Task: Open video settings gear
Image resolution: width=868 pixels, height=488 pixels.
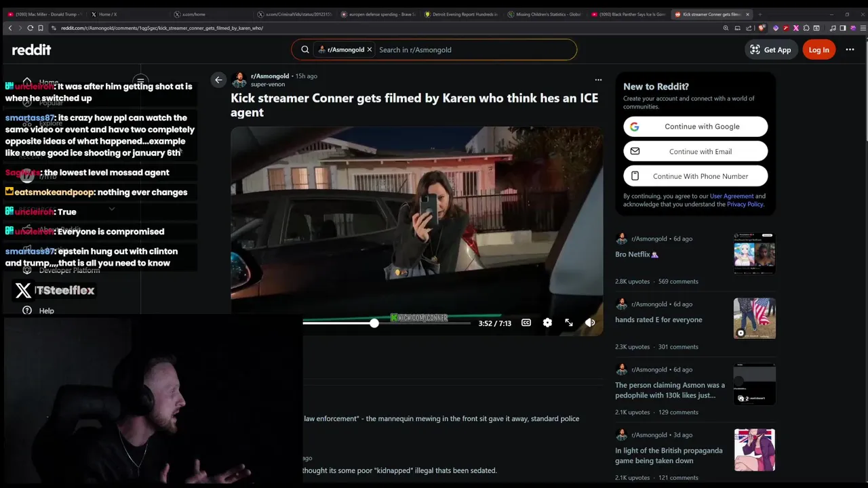Action: pyautogui.click(x=547, y=323)
